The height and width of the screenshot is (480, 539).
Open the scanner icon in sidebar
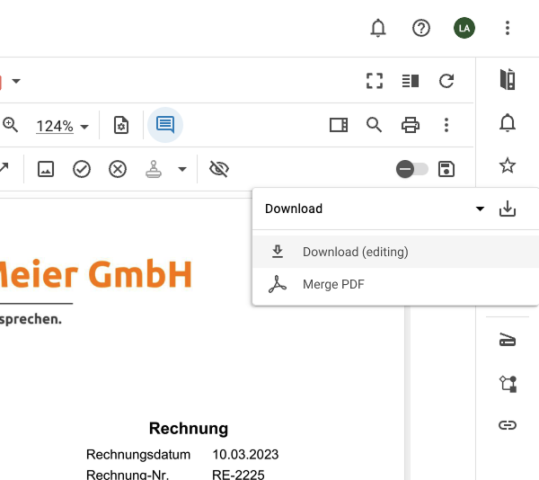pos(507,340)
